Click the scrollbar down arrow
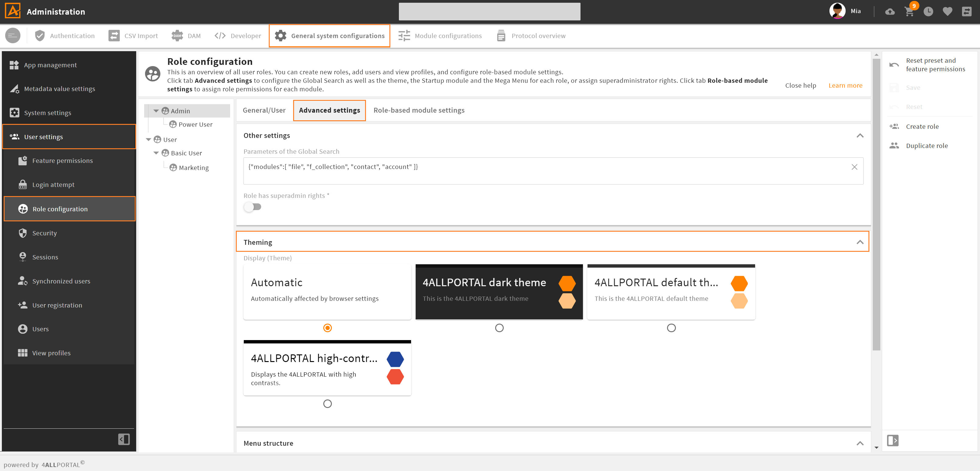980x471 pixels. coord(876,448)
